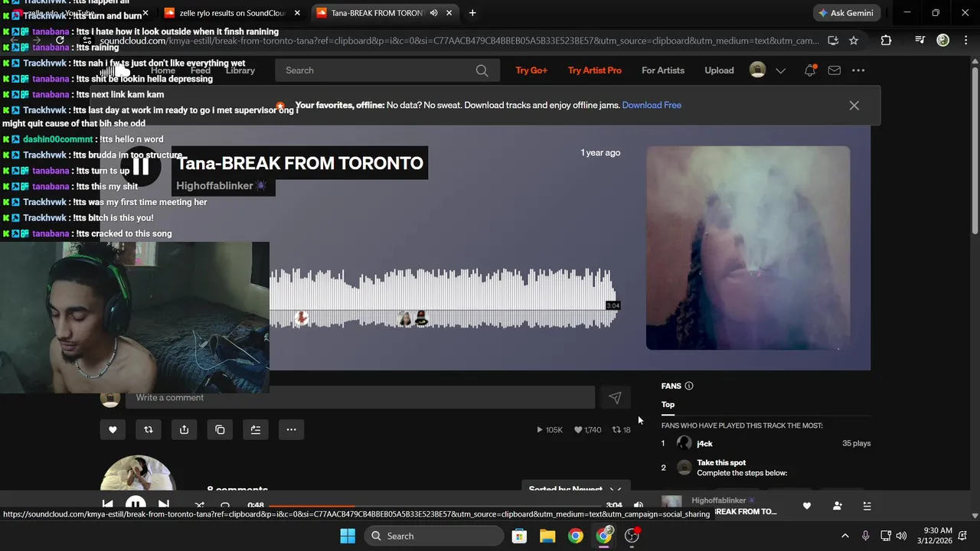Screen dimensions: 980x551
Task: Open the track's more options ellipsis
Action: [x=291, y=430]
